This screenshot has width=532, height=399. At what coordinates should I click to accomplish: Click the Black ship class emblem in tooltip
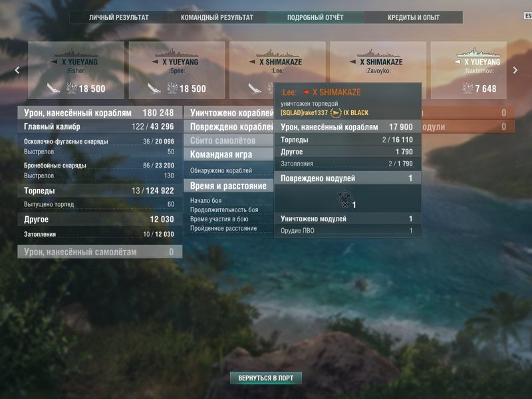point(336,112)
